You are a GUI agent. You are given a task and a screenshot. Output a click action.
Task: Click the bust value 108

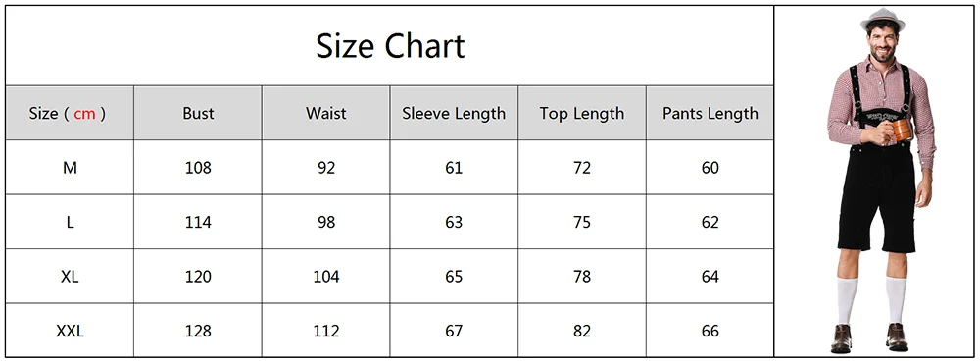198,168
